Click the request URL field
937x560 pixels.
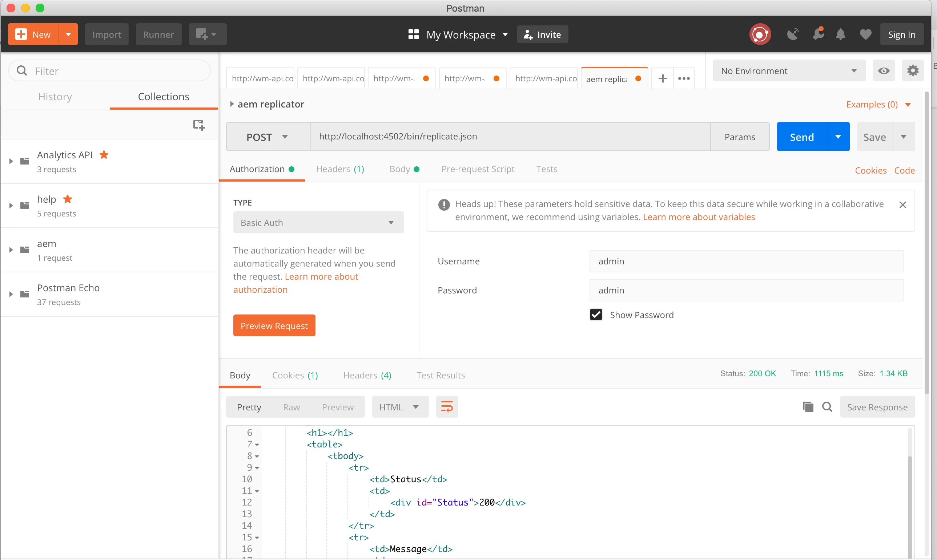point(510,137)
